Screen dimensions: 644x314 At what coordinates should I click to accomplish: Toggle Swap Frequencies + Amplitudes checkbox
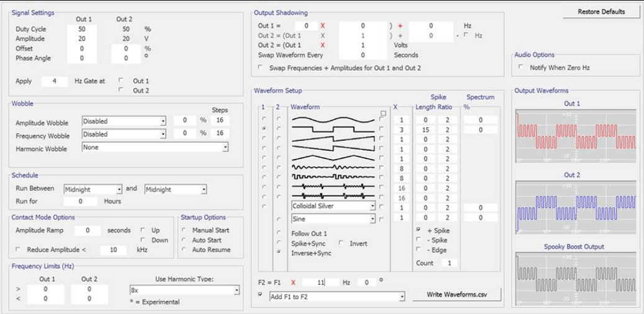(260, 67)
